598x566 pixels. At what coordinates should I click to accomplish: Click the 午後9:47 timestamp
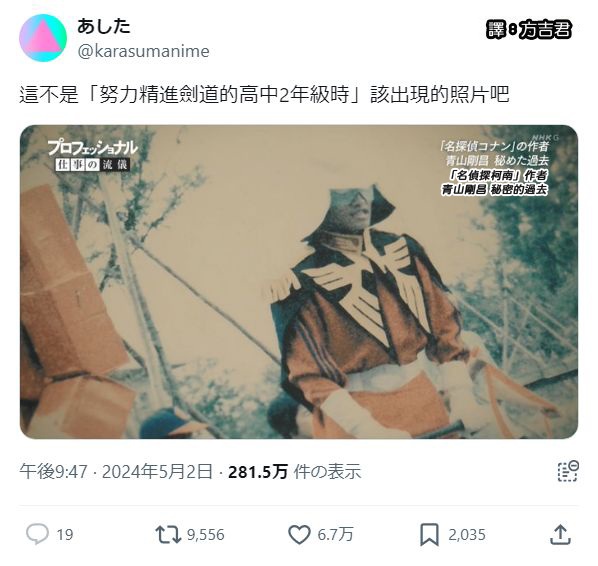pos(54,471)
